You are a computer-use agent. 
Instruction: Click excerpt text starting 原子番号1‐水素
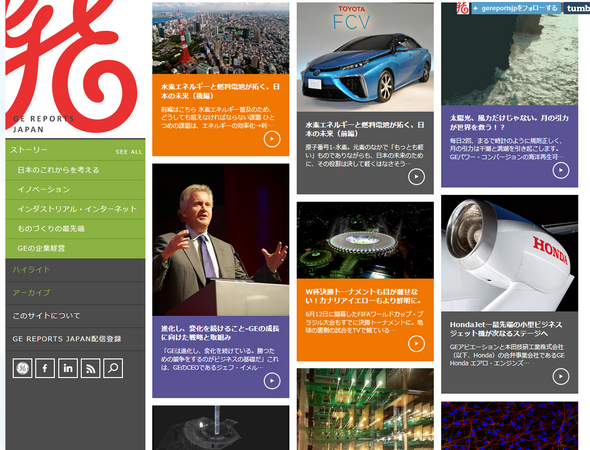(365, 155)
